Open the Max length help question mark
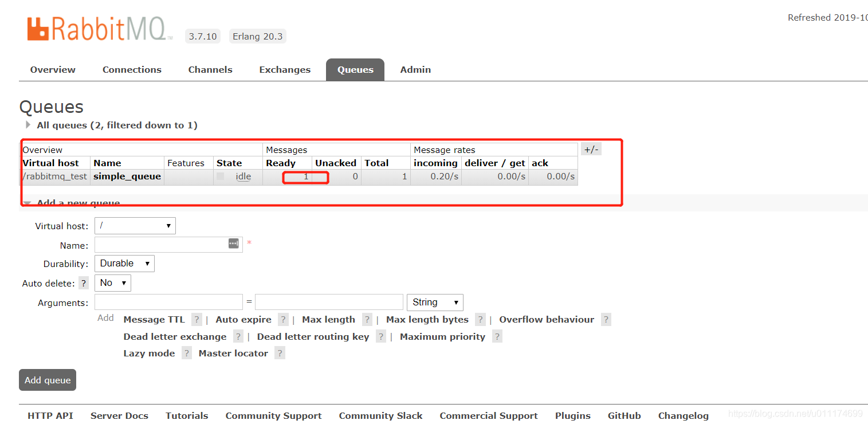 pyautogui.click(x=367, y=320)
